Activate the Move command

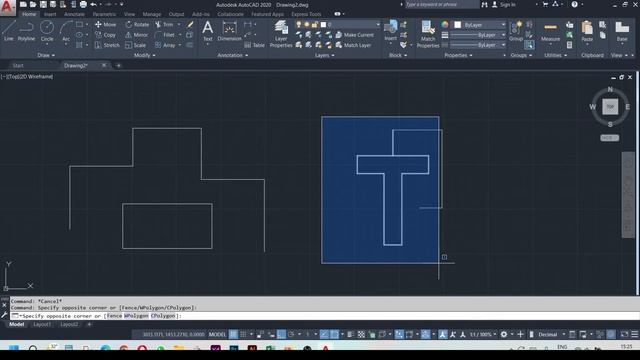[105, 24]
